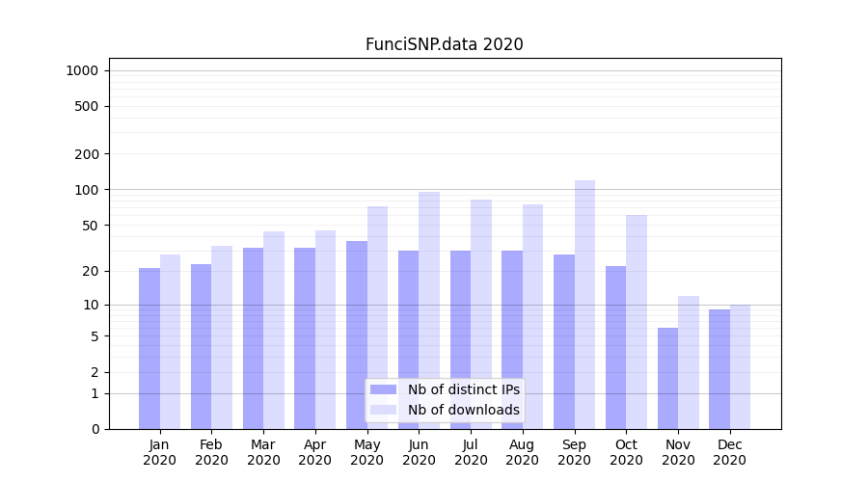This screenshot has height=482, width=868.
Task: Pick the Oct 2020 downloads bar
Action: [x=637, y=321]
